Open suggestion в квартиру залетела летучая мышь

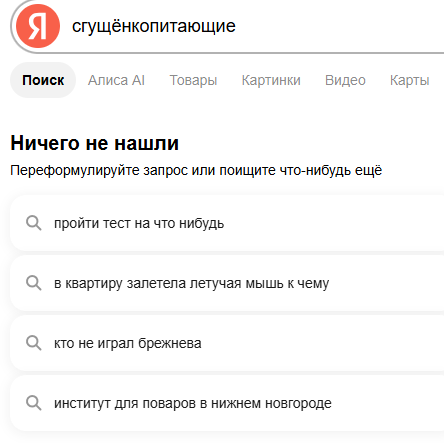point(191,283)
